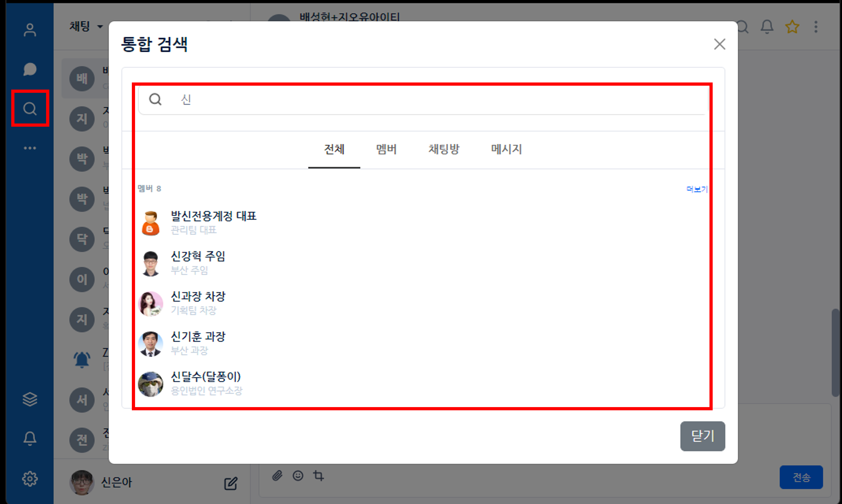The width and height of the screenshot is (842, 504).
Task: Click the integrated search magnifier in sidebar
Action: (30, 109)
